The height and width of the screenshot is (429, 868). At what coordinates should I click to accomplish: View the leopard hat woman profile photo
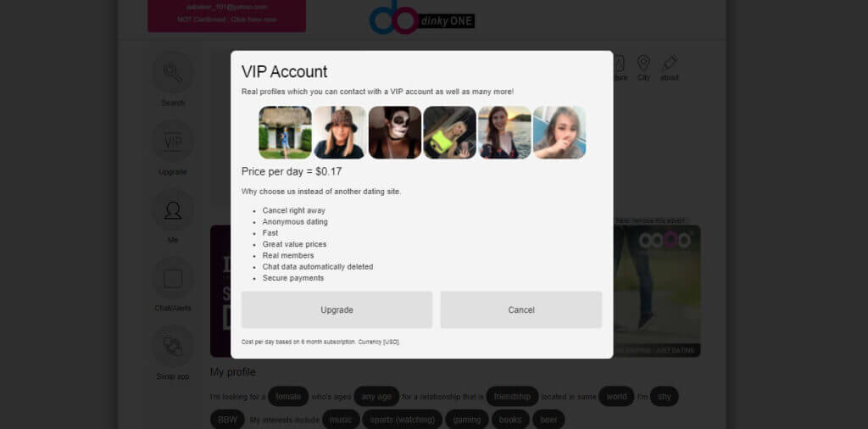(x=340, y=132)
